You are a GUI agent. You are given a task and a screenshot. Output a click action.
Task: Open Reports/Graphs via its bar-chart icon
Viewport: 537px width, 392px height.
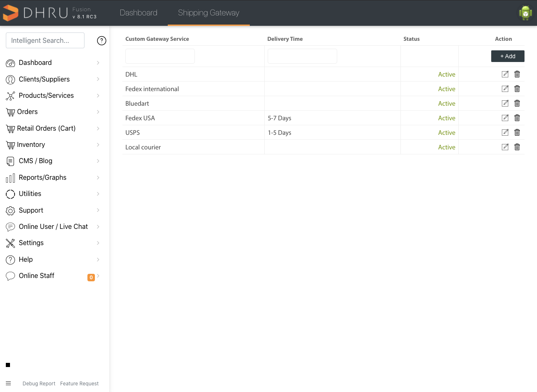click(x=10, y=177)
